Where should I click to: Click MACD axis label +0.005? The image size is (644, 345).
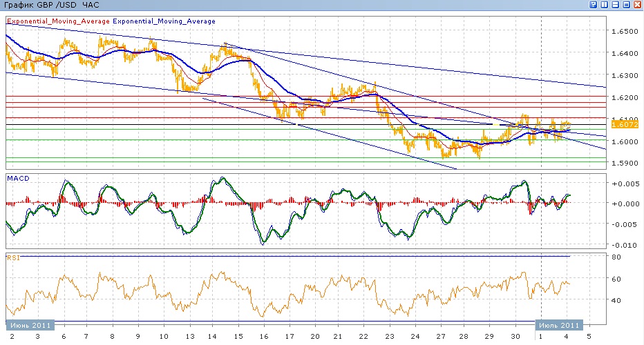(x=625, y=184)
